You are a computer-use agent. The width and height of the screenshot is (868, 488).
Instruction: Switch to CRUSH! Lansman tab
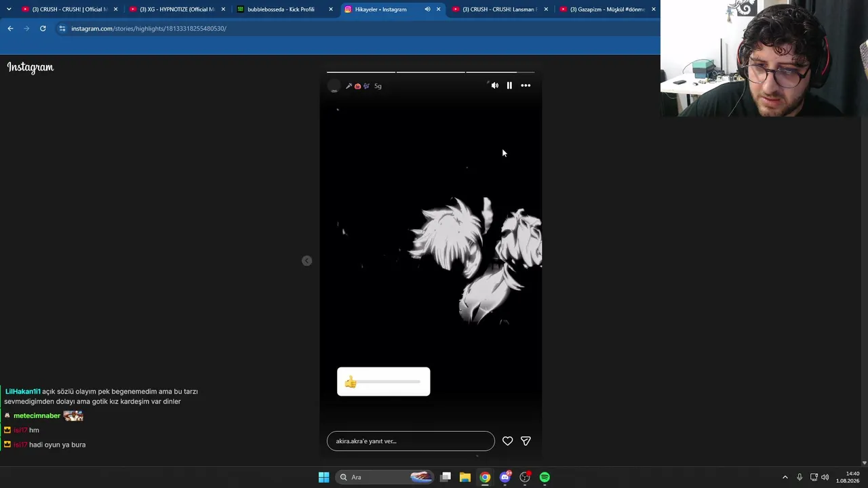[x=499, y=9]
